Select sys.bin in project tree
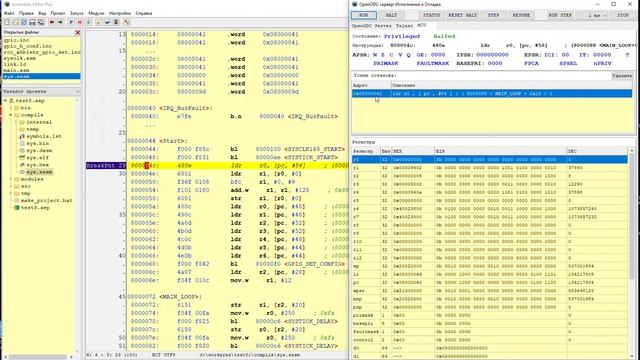The width and height of the screenshot is (640, 360). point(38,143)
